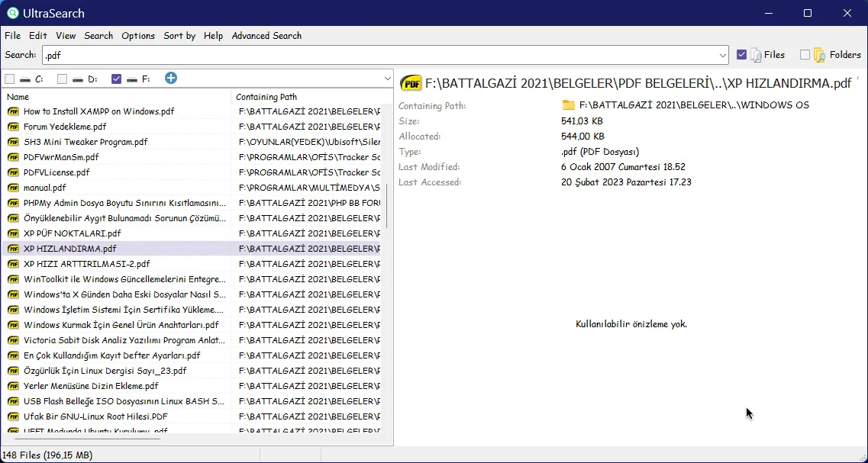Uncheck the Files checkbox
The image size is (868, 463).
click(x=742, y=55)
